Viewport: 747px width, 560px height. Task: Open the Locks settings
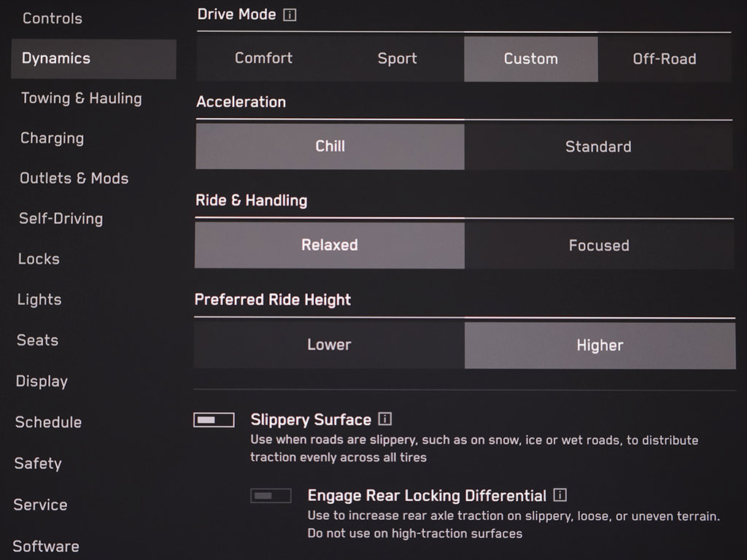(39, 259)
